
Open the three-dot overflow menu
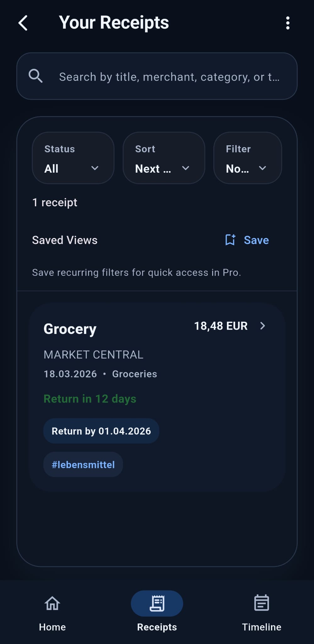coord(288,23)
